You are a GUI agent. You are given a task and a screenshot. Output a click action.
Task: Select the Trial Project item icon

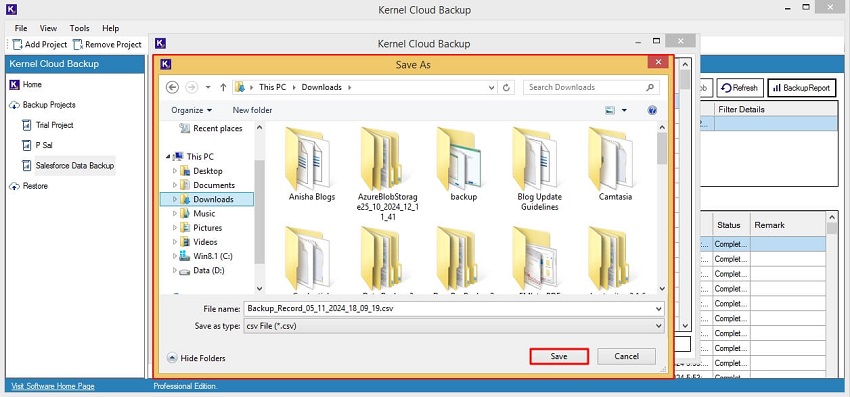[x=27, y=125]
